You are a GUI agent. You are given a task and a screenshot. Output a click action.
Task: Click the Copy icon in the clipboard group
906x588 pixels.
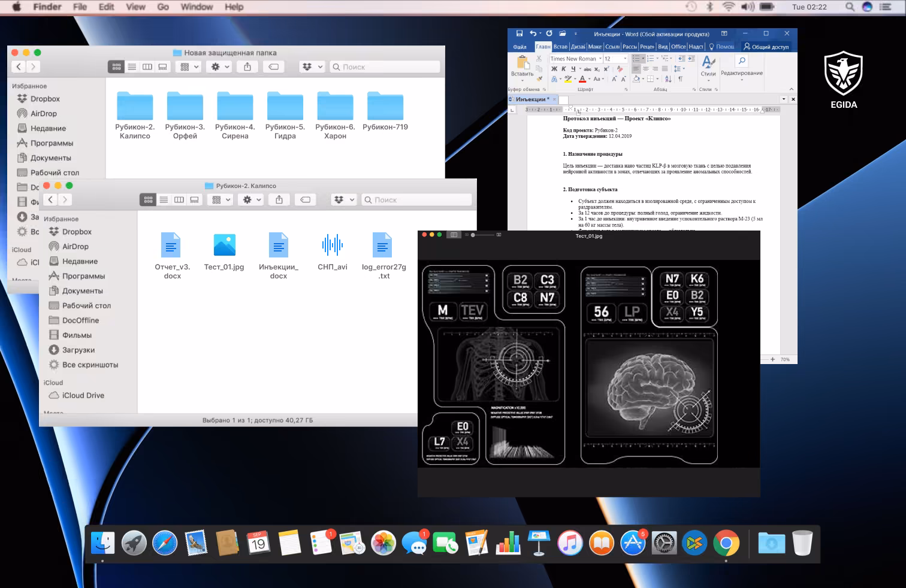click(539, 68)
